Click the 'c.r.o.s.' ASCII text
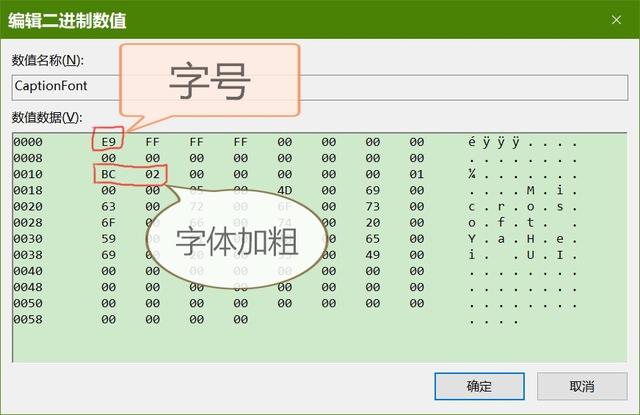The height and width of the screenshot is (415, 640). pyautogui.click(x=523, y=207)
